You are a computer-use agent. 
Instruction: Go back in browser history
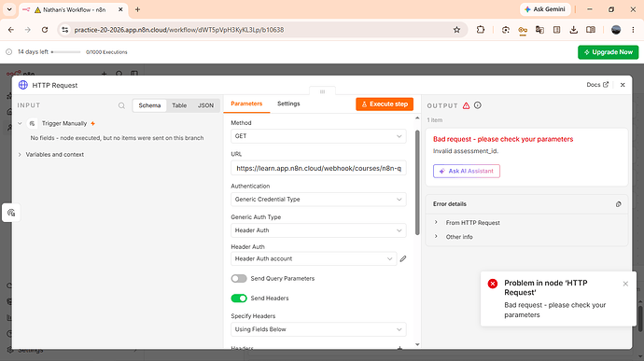point(11,30)
